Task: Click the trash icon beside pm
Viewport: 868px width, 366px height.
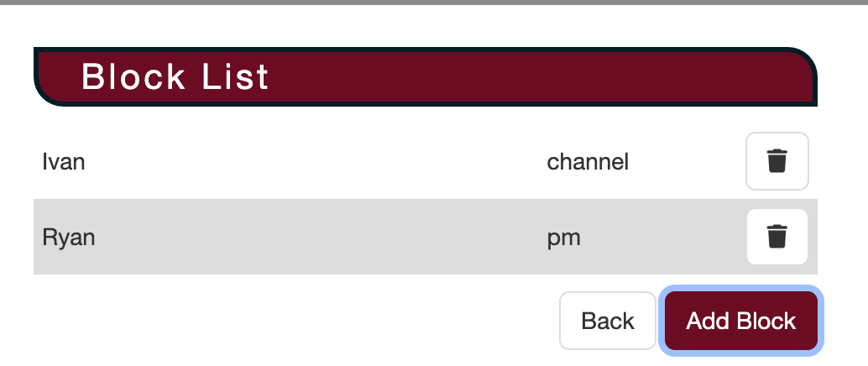Action: click(x=776, y=238)
